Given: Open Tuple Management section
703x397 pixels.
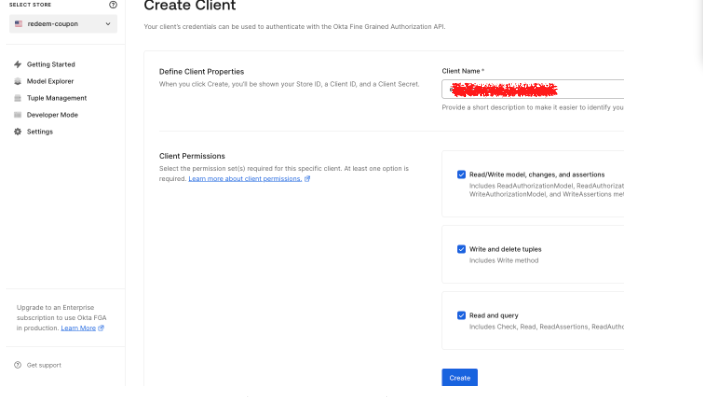Looking at the screenshot, I should pyautogui.click(x=57, y=98).
